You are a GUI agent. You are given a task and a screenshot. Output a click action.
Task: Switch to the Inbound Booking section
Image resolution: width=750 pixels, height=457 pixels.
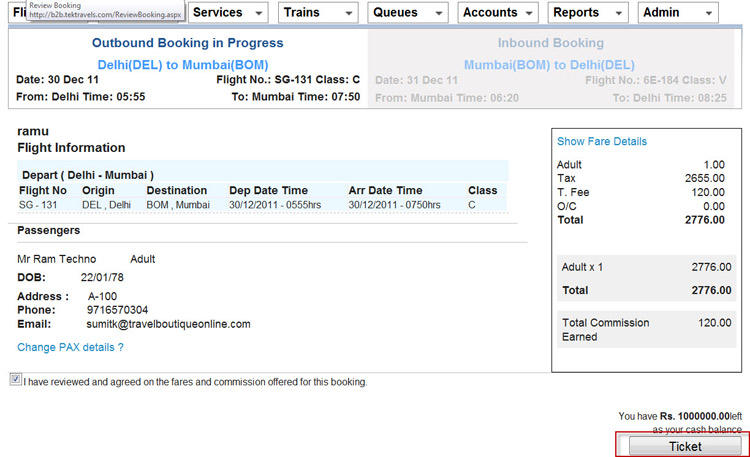tap(550, 43)
